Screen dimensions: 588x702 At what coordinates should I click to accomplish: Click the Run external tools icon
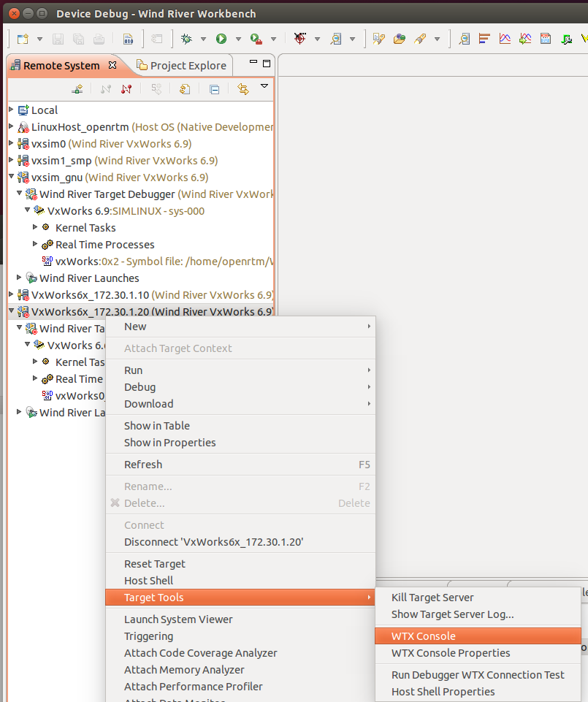click(x=256, y=39)
